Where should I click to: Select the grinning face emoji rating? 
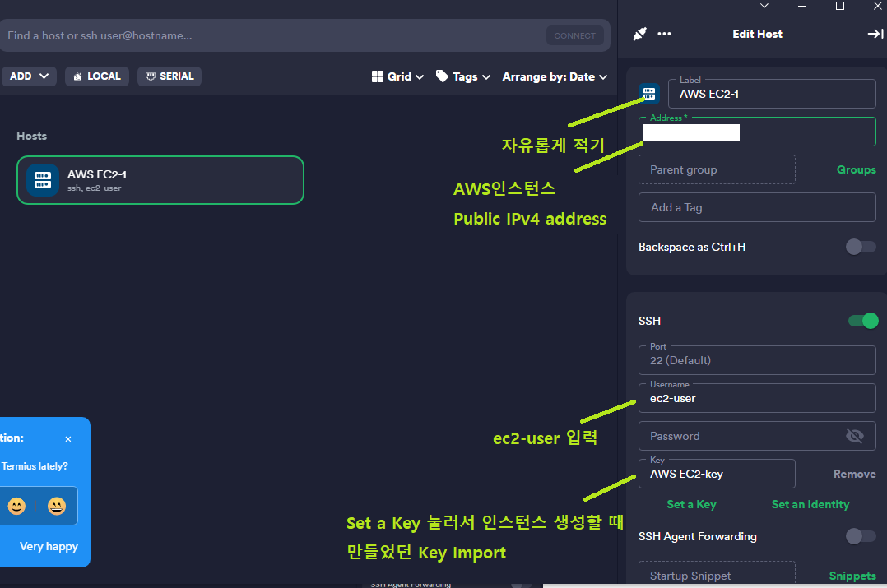(x=57, y=506)
